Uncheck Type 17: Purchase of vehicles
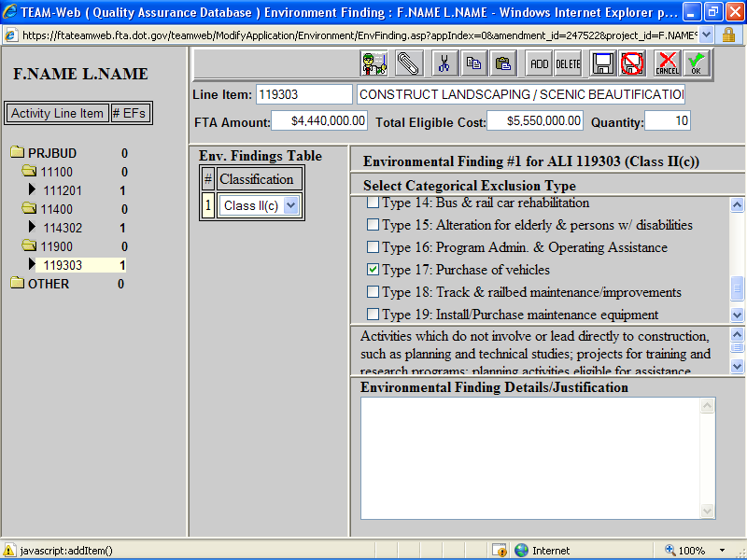This screenshot has width=747, height=560. pos(373,270)
